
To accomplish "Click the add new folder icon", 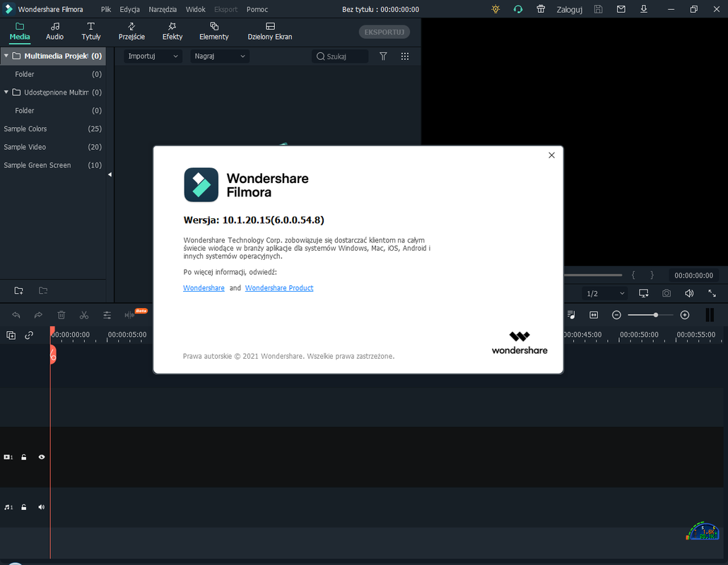I will [18, 291].
